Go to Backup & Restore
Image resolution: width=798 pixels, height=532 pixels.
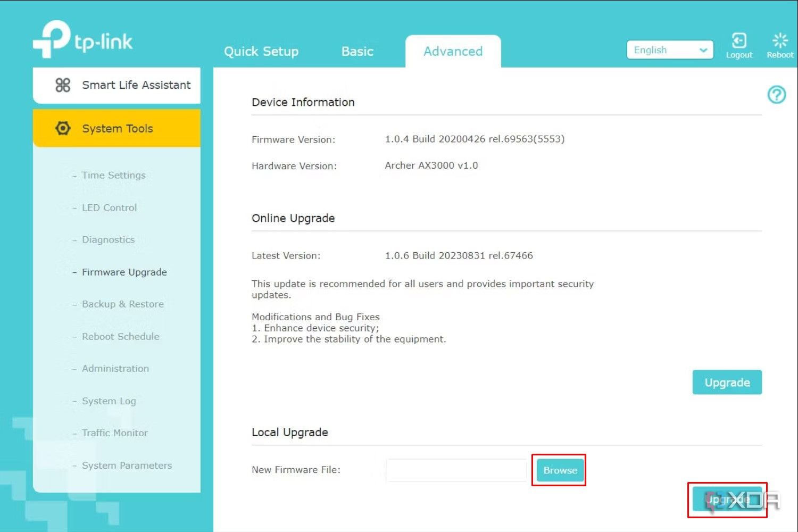pyautogui.click(x=122, y=304)
